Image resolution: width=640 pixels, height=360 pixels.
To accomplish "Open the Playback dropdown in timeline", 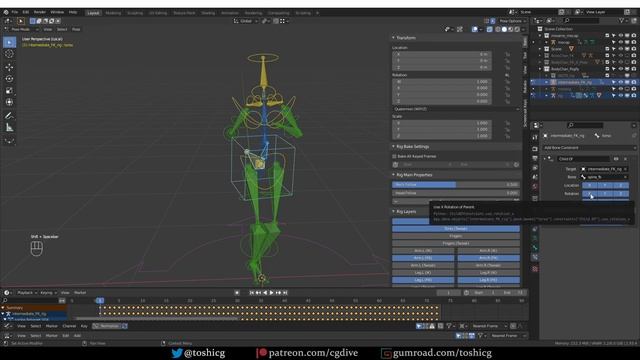I will tap(27, 293).
